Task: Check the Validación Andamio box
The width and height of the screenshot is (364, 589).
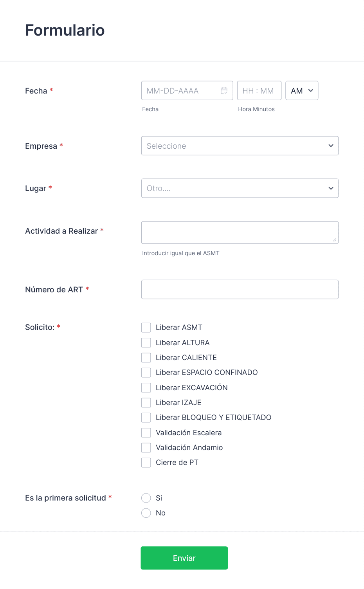Action: (146, 448)
